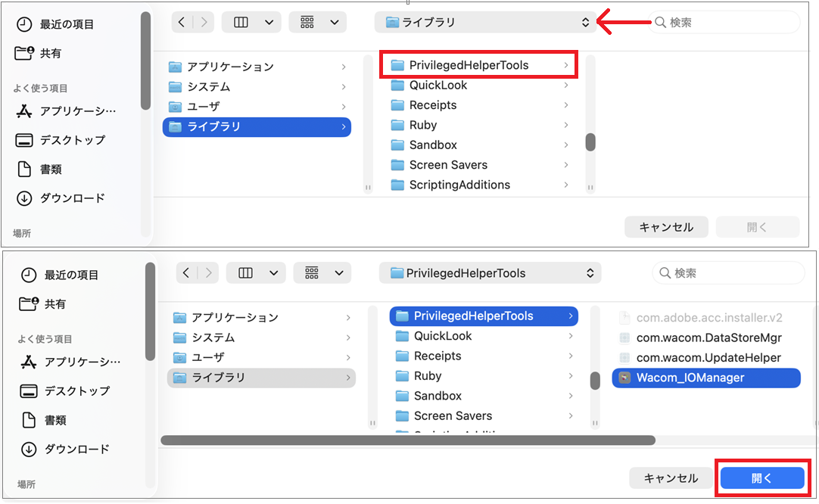
Task: Click the dimmed 開く button in the upper dialog
Action: pos(758,227)
